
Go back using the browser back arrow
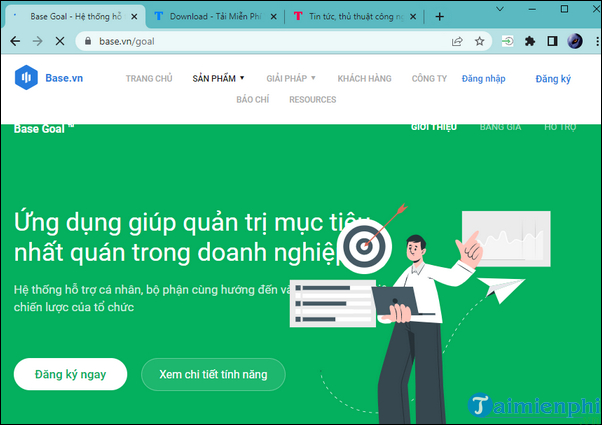pos(15,41)
